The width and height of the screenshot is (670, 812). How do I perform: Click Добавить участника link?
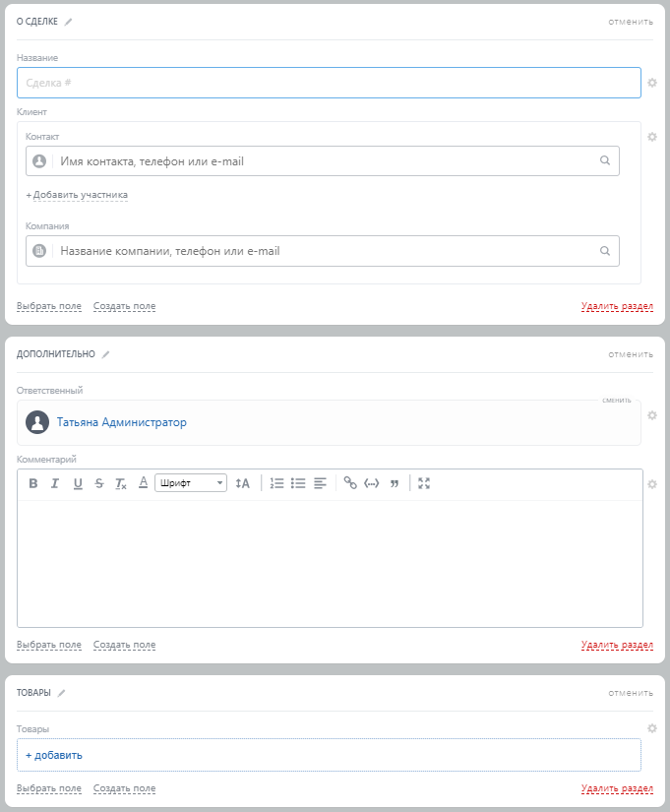[x=77, y=195]
